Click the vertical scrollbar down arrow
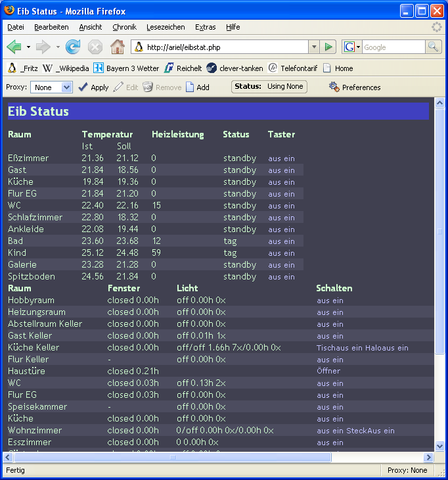Image resolution: width=448 pixels, height=480 pixels. [x=440, y=445]
